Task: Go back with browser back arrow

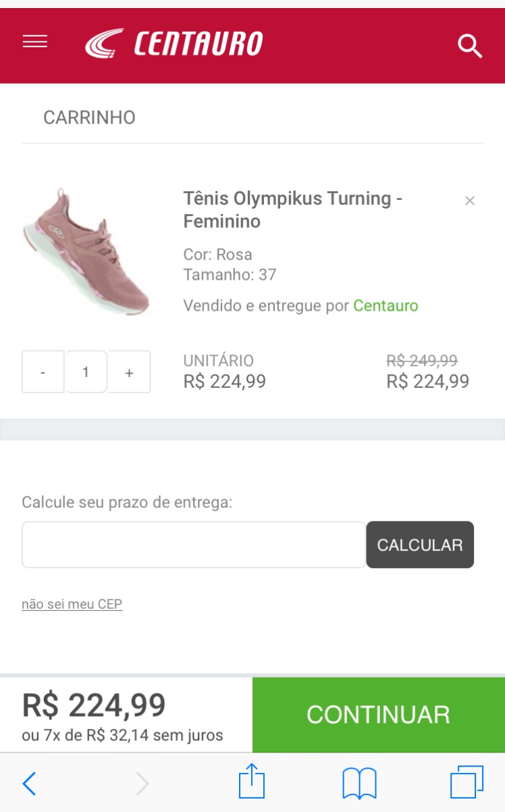Action: pos(29,784)
